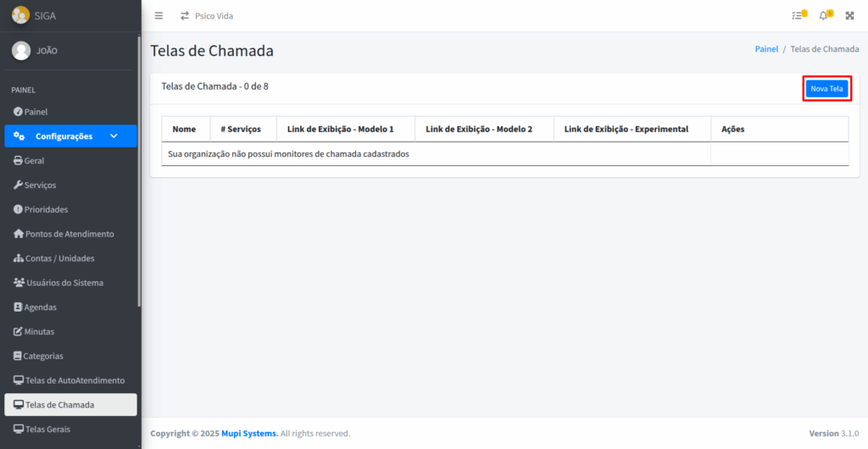The width and height of the screenshot is (868, 449).
Task: Click the JOÃO username
Action: click(x=47, y=51)
